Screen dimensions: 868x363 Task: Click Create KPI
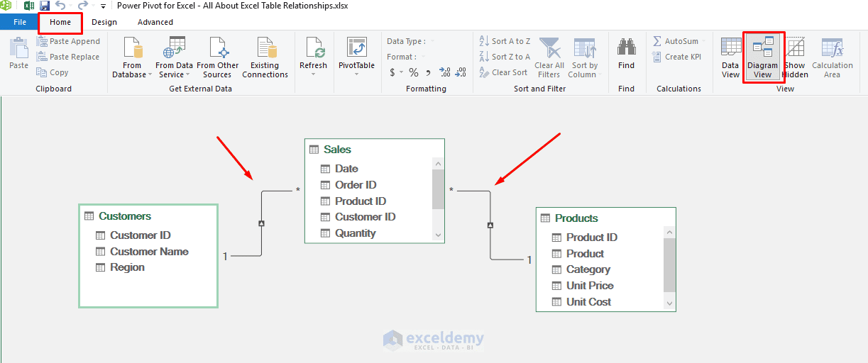[677, 57]
